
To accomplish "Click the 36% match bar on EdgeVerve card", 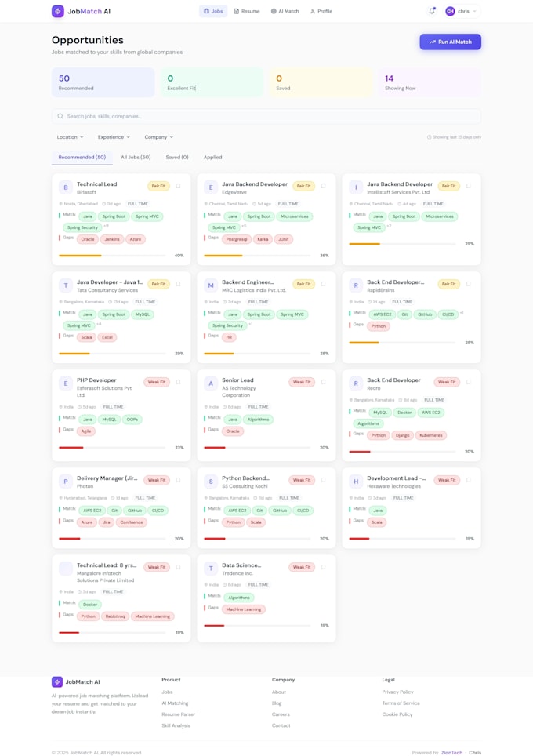I will [x=257, y=256].
